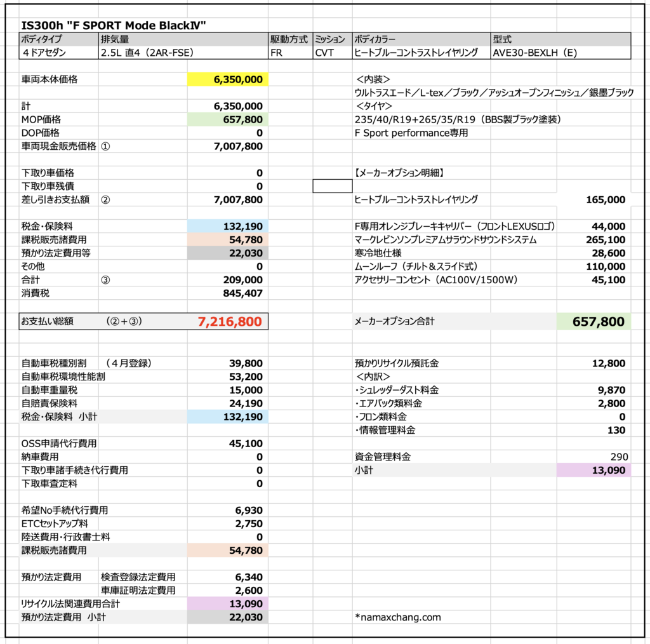Select the "ミッション" header cell
Image resolution: width=650 pixels, height=644 pixels.
333,39
